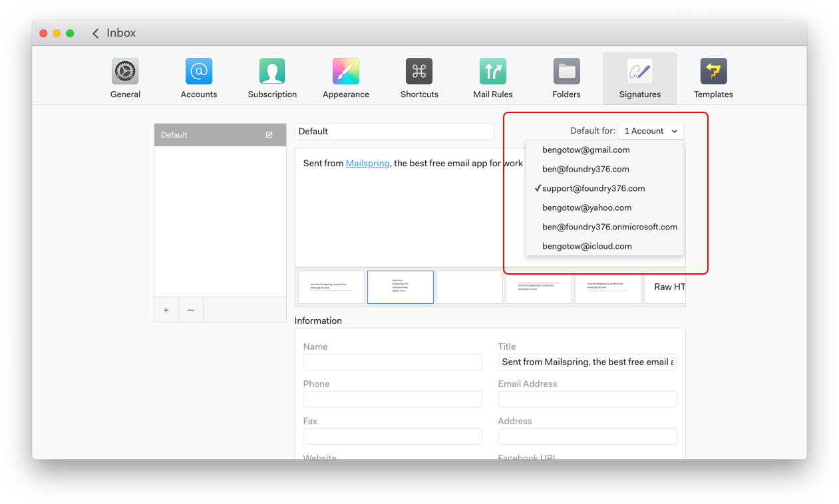The height and width of the screenshot is (504, 839).
Task: Add a new signature with plus button
Action: click(166, 310)
